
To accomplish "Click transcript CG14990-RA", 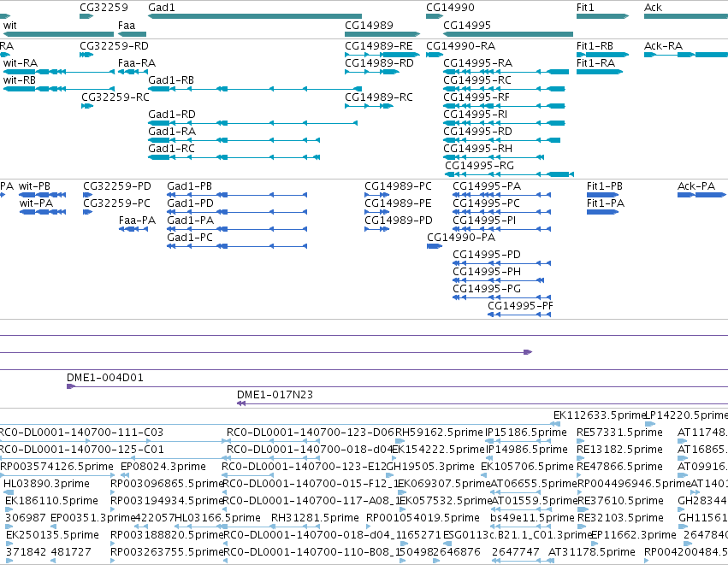I will (460, 46).
